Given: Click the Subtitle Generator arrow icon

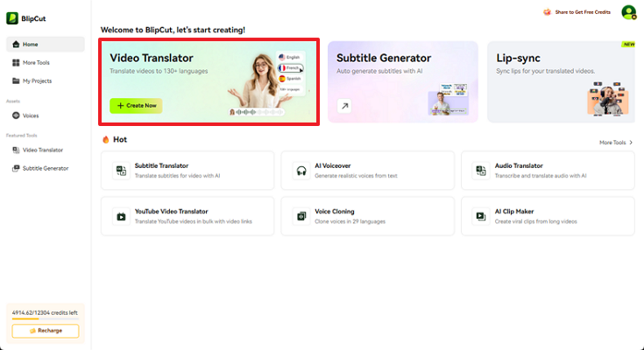Looking at the screenshot, I should [344, 106].
